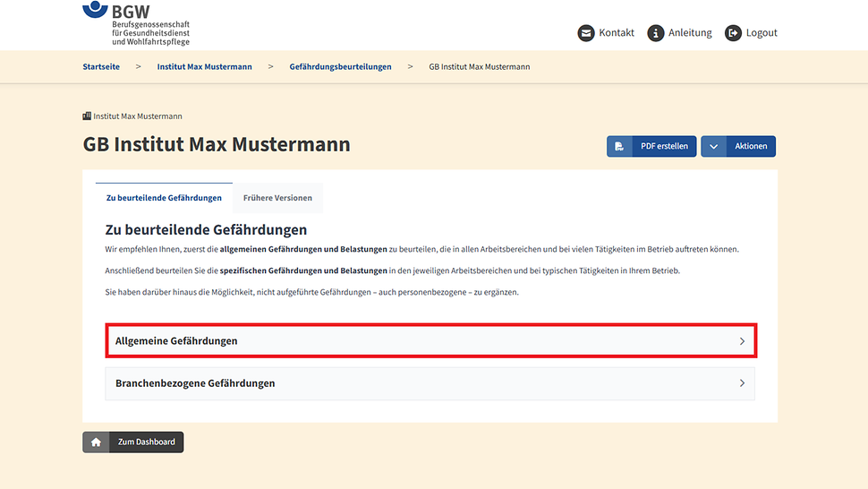The image size is (868, 489).
Task: Click the GB Institut Max Mustermann heading
Action: 217,144
